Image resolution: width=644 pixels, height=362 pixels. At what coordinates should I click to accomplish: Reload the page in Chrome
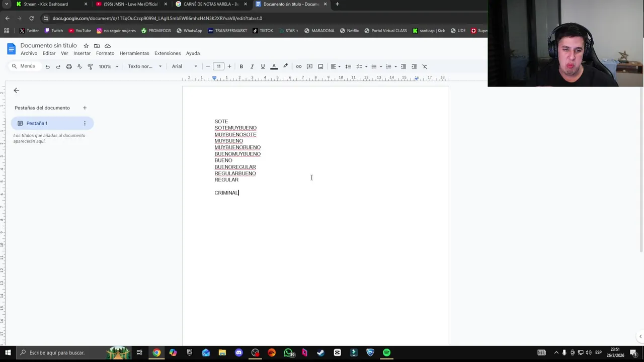[x=31, y=18]
